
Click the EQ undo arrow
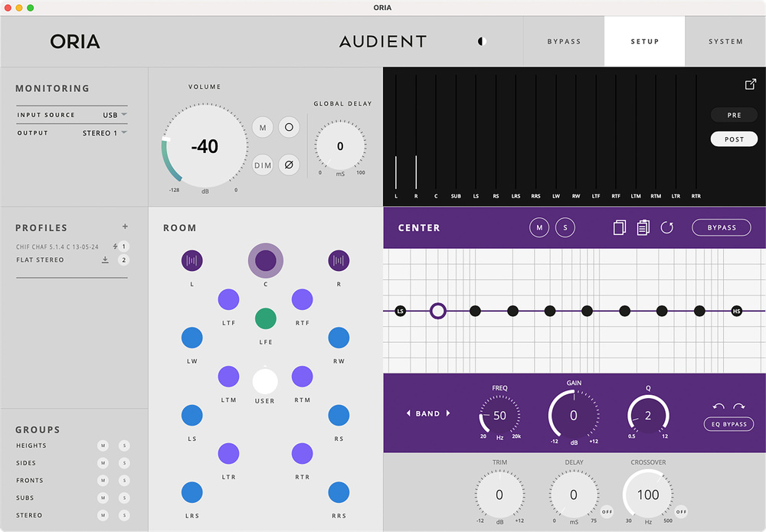point(718,406)
